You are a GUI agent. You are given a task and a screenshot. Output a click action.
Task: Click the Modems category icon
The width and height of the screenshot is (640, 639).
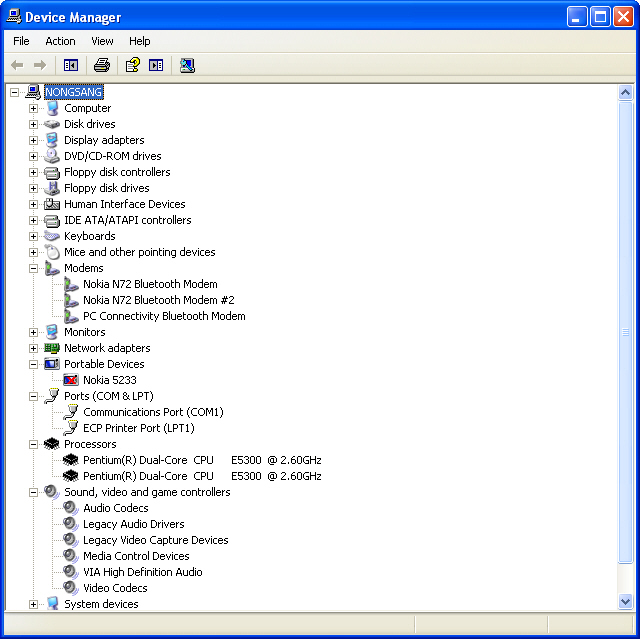coord(52,268)
